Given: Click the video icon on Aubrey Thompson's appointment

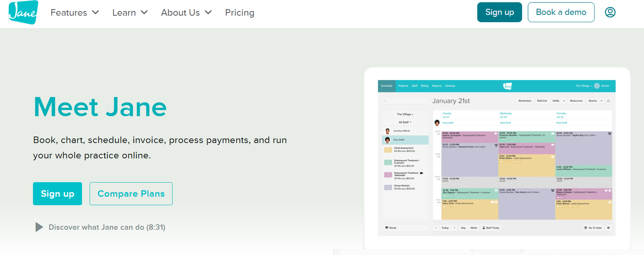Looking at the screenshot, I should [x=496, y=133].
